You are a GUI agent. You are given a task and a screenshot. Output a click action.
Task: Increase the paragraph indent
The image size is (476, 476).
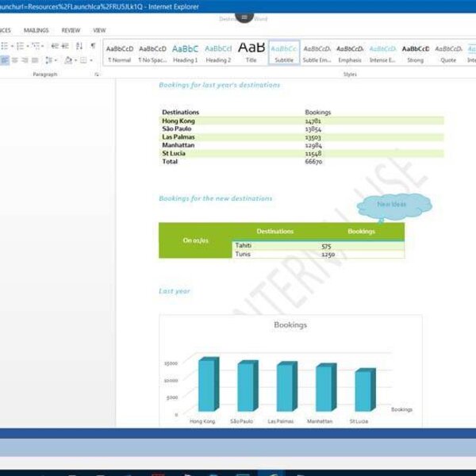pos(65,46)
